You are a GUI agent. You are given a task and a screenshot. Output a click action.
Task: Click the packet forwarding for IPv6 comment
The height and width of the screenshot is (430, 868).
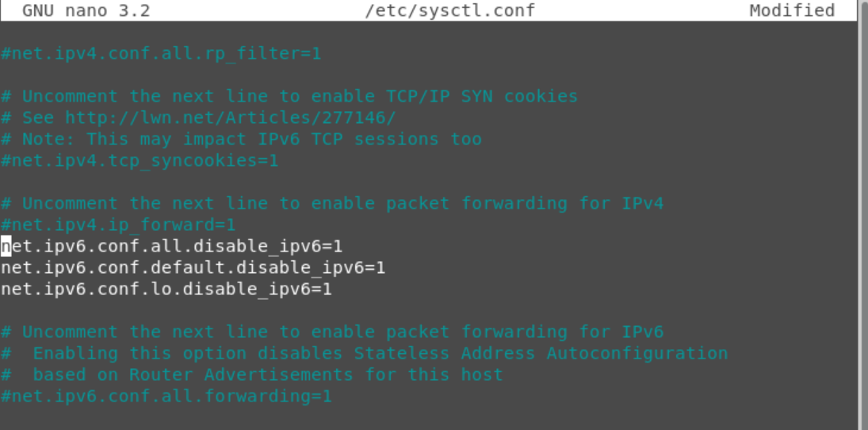(x=332, y=332)
